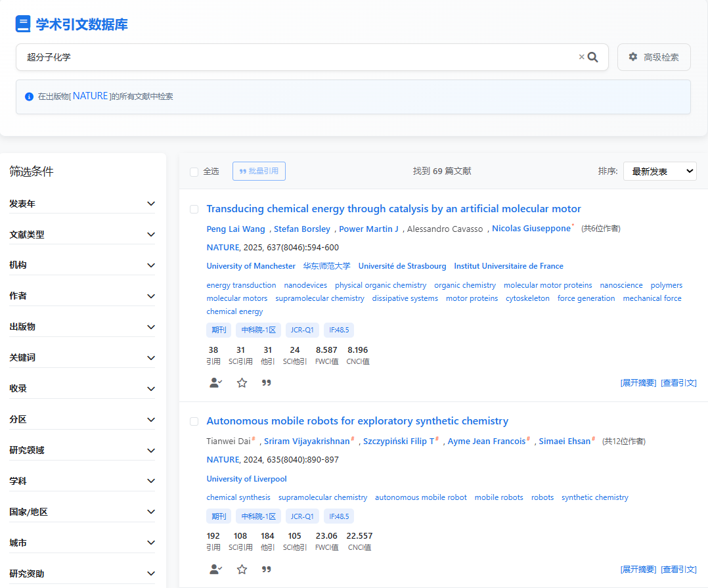The image size is (708, 588).
Task: Select checkbox for Autonomous mobile robots article
Action: coord(194,422)
